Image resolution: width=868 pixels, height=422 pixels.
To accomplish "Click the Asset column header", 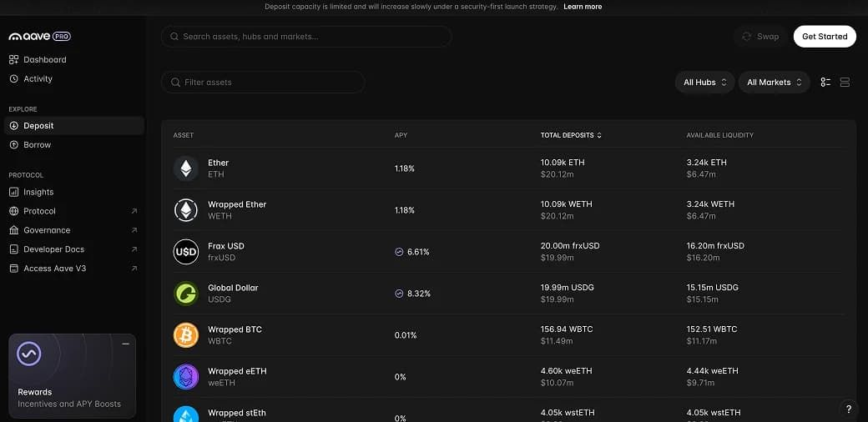I will tap(184, 135).
